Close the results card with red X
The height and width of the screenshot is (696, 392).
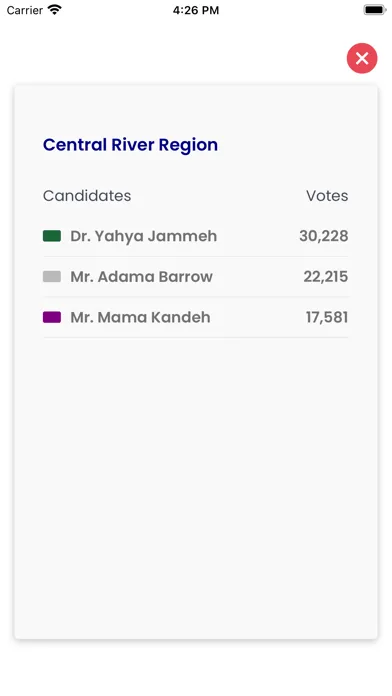[x=362, y=58]
